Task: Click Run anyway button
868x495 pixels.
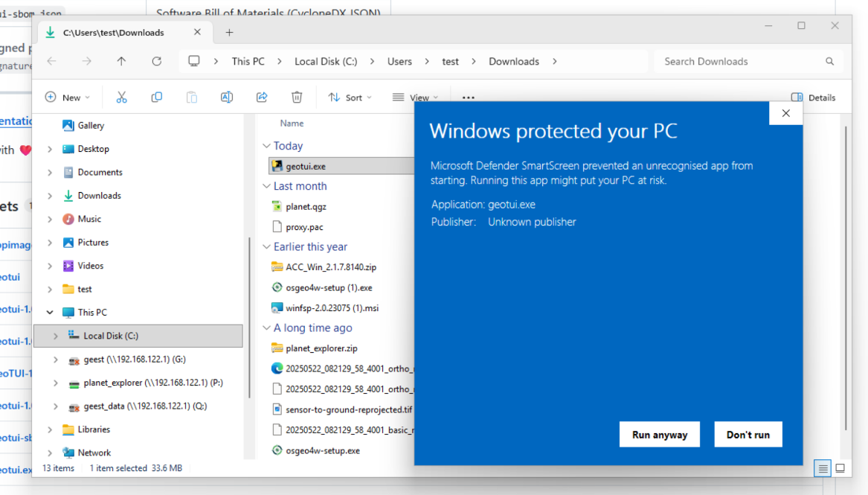Action: 659,435
